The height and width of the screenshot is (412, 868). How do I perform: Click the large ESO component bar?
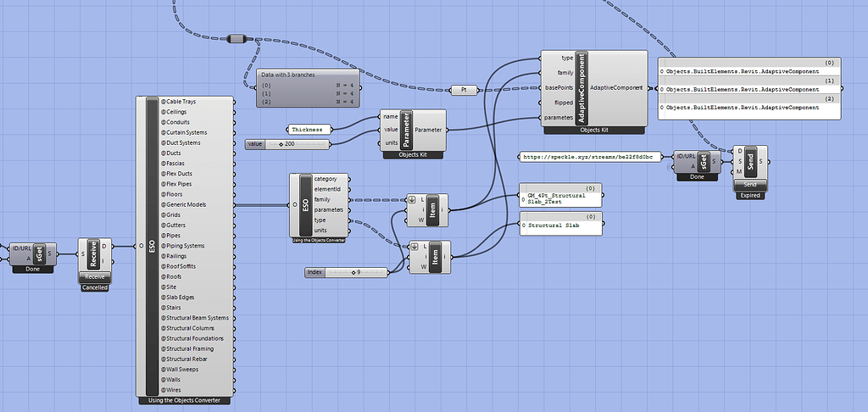point(153,246)
